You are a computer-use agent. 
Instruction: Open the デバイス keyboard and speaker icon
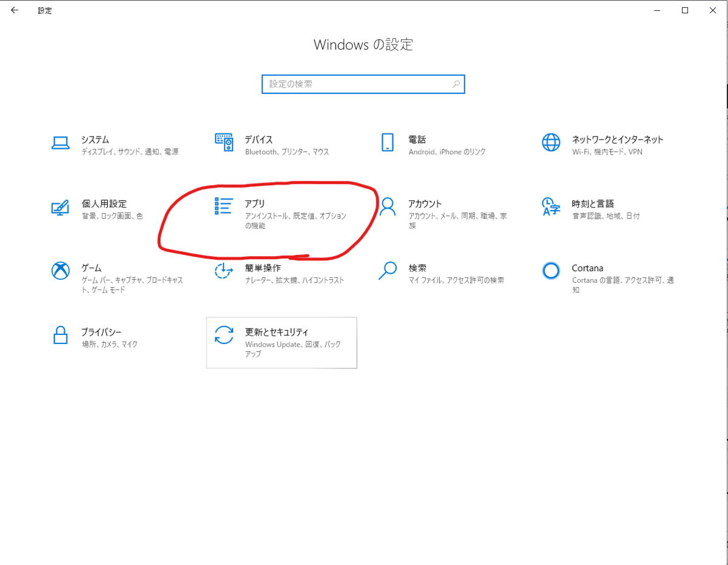click(224, 143)
